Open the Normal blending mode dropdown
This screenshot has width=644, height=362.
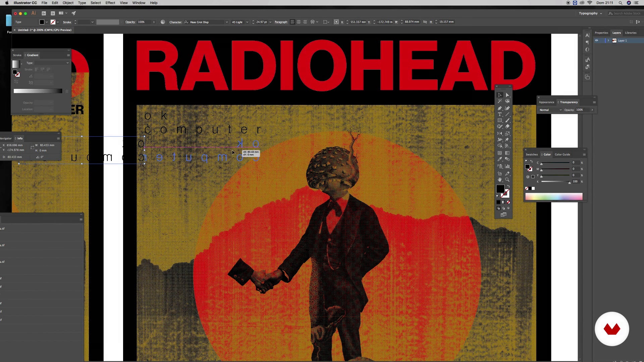(550, 110)
